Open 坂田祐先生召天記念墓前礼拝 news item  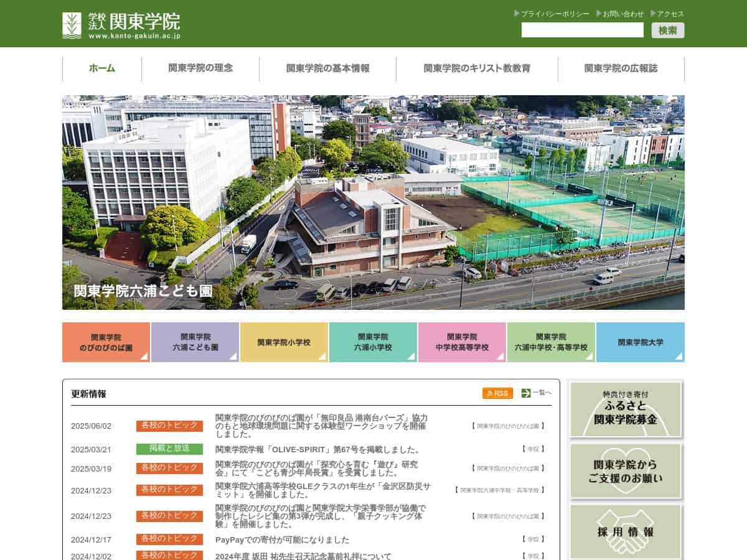pyautogui.click(x=303, y=556)
